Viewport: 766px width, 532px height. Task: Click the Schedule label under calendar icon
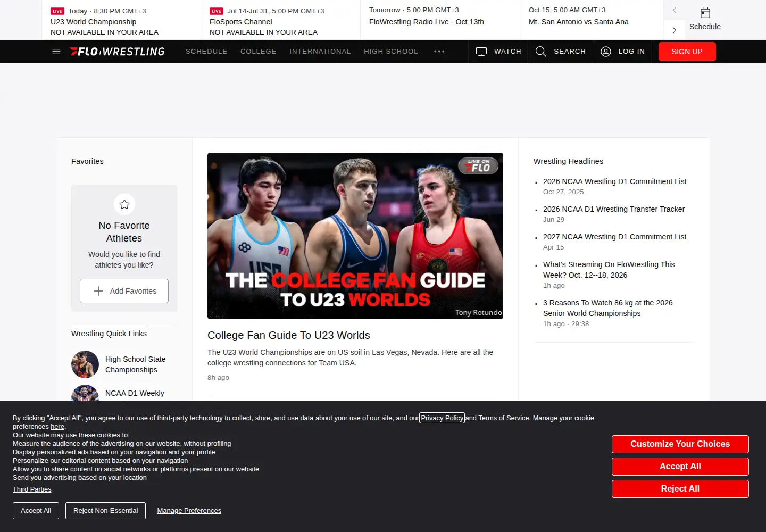pos(705,27)
